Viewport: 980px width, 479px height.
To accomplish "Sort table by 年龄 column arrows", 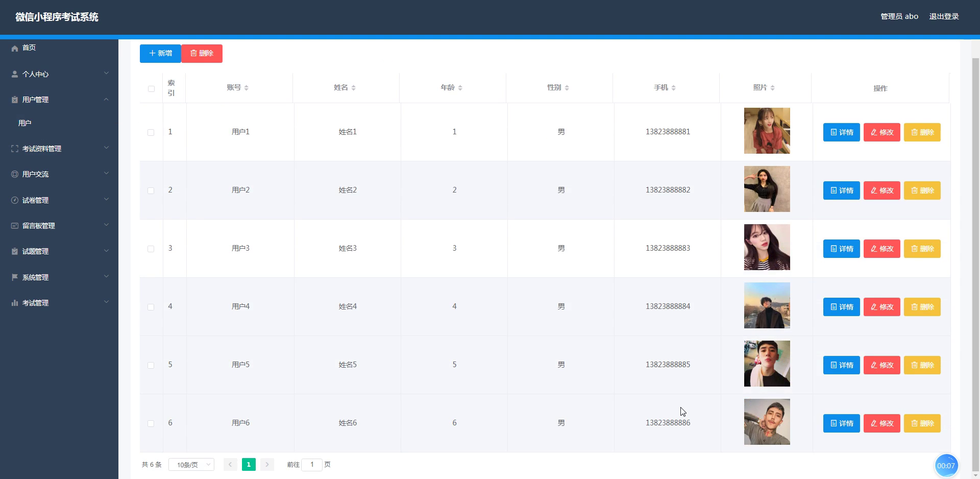I will [x=460, y=88].
